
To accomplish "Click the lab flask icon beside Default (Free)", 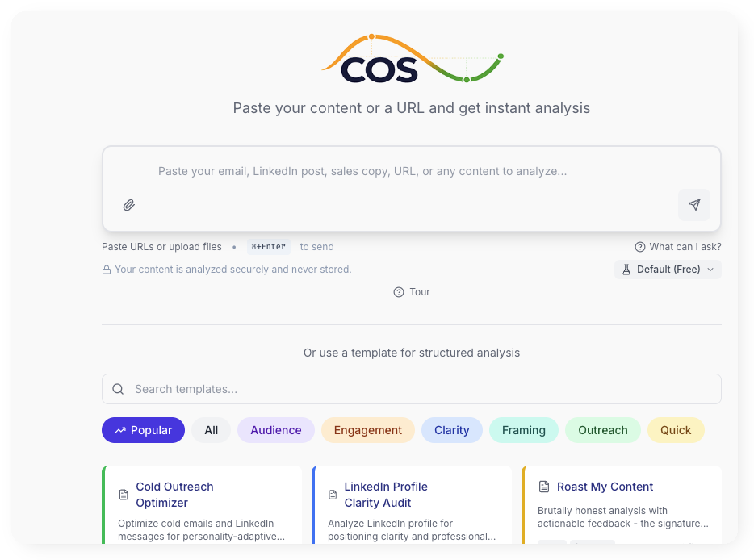I will (626, 269).
